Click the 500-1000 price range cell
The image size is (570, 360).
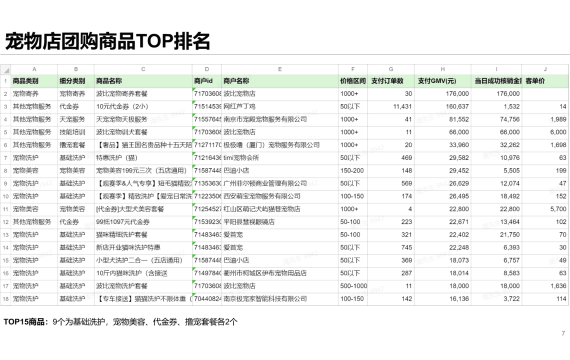353,286
